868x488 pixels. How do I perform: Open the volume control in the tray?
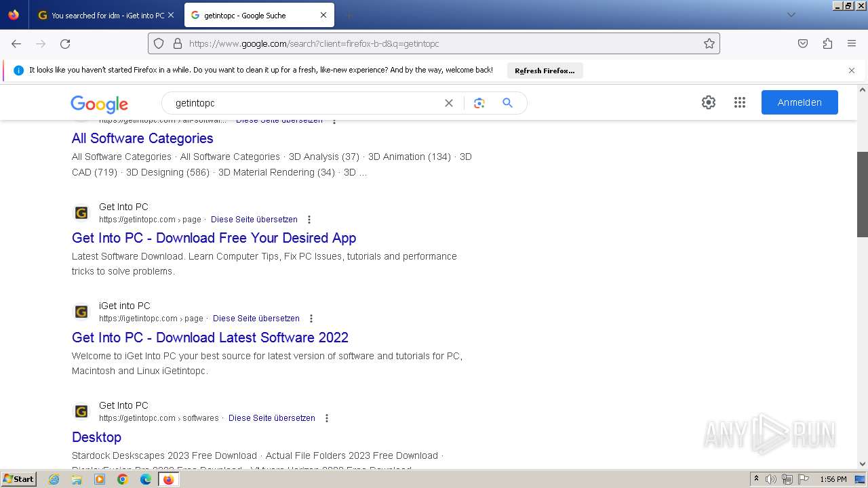point(771,479)
